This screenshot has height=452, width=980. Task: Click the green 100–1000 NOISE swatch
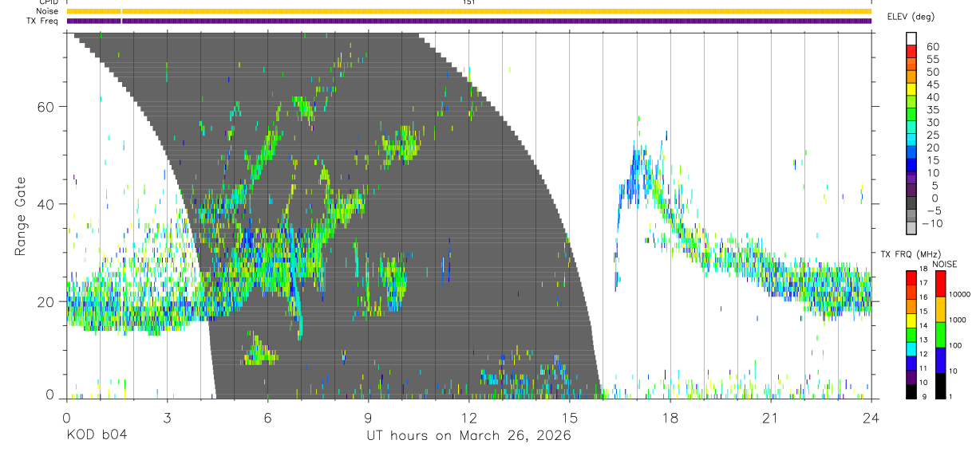click(x=940, y=334)
